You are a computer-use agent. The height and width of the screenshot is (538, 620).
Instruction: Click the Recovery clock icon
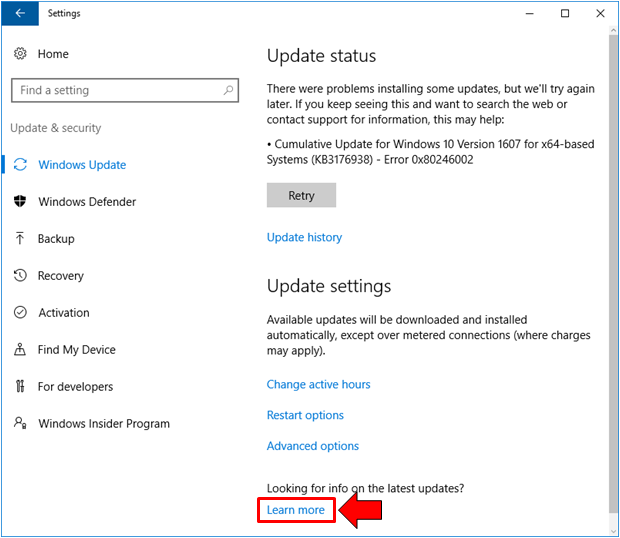pyautogui.click(x=20, y=275)
